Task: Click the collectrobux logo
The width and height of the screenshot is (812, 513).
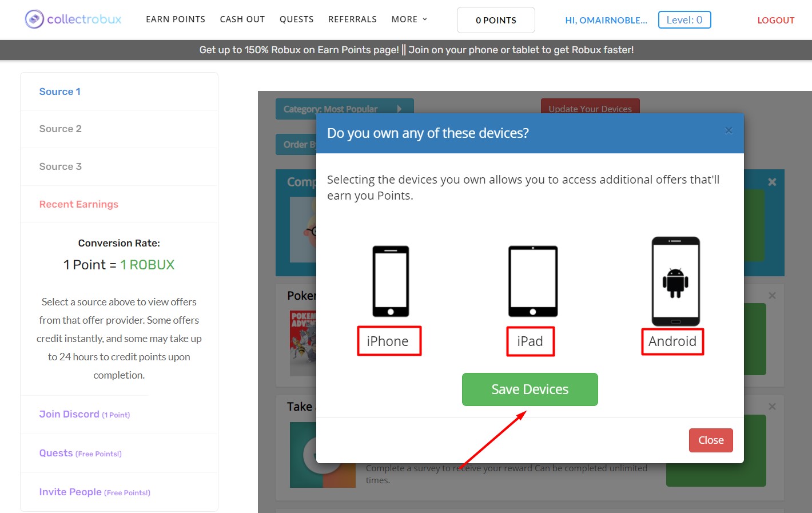Action: 73,19
